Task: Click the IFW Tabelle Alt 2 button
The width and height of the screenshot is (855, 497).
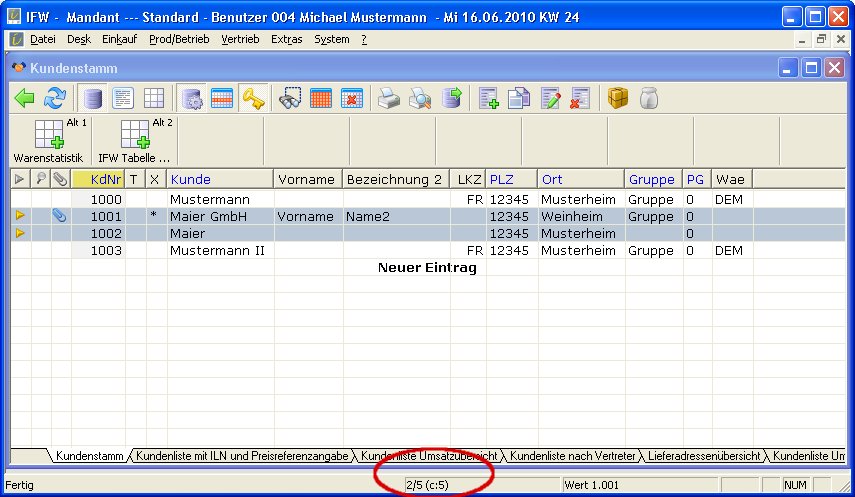Action: pyautogui.click(x=135, y=141)
